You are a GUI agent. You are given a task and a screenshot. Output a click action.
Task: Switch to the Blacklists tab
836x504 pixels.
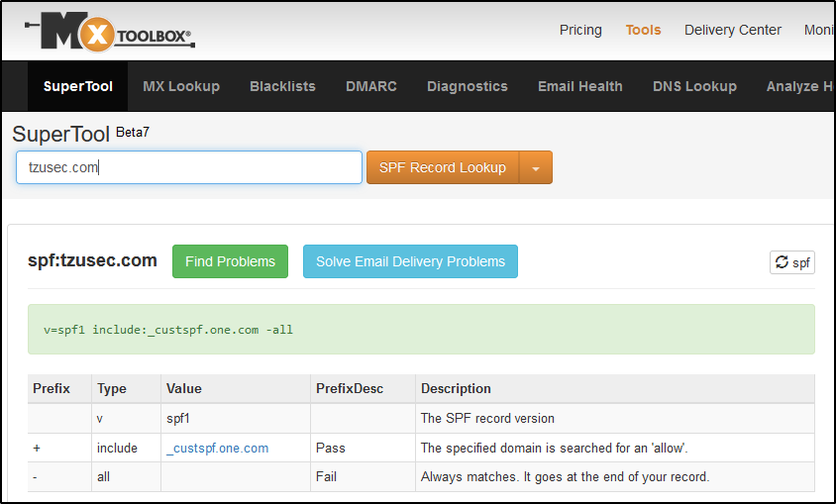click(282, 86)
